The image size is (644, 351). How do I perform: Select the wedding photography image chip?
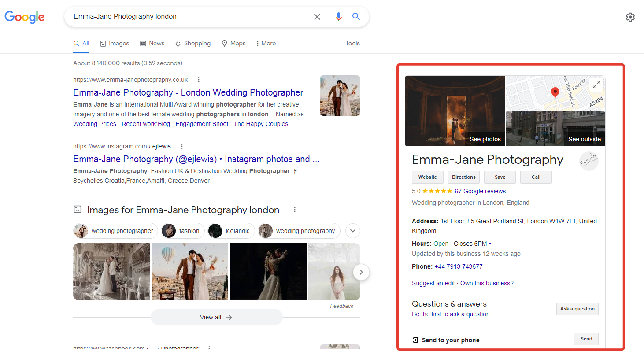[x=299, y=231]
